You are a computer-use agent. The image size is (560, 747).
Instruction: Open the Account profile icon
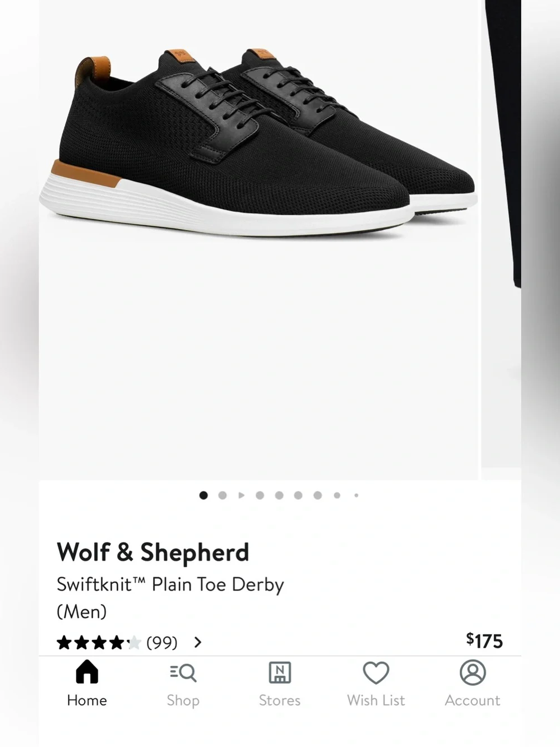[x=473, y=672]
